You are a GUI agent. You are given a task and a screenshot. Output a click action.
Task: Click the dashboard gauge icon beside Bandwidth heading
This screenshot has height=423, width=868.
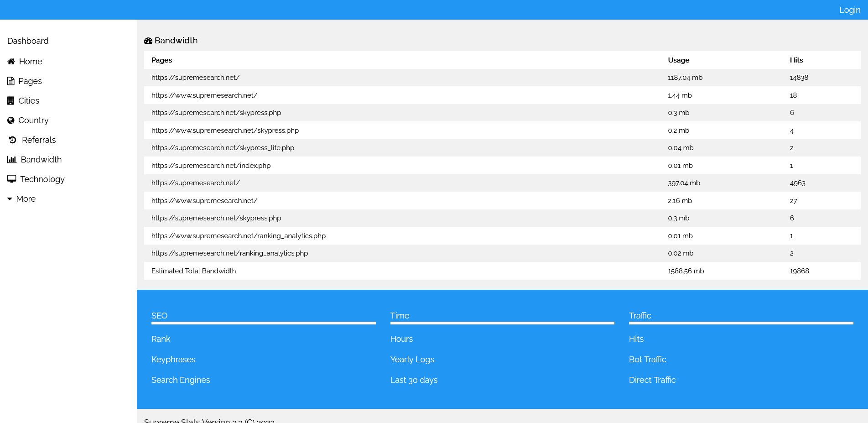pos(148,41)
